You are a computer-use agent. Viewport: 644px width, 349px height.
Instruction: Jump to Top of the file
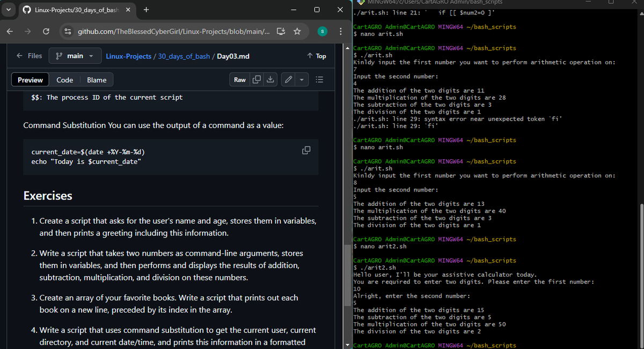coord(318,56)
